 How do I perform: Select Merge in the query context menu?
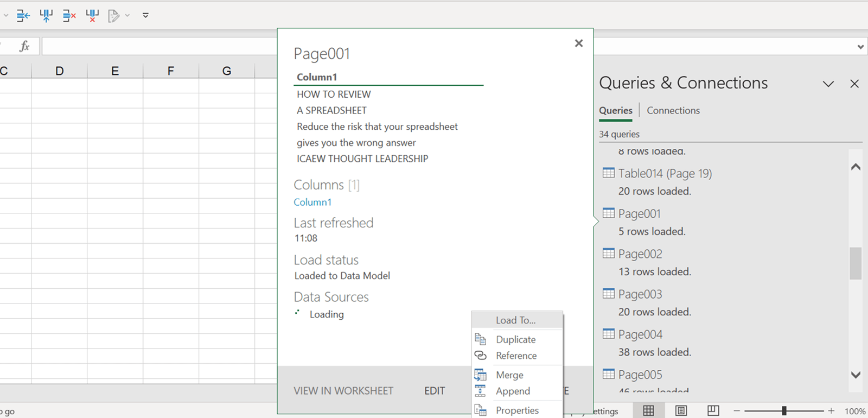click(509, 375)
